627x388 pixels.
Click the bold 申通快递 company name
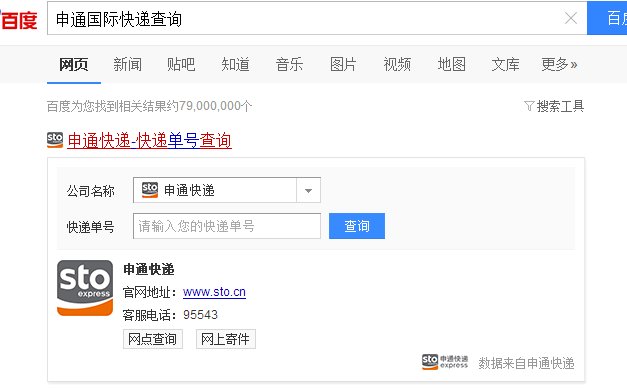(149, 270)
